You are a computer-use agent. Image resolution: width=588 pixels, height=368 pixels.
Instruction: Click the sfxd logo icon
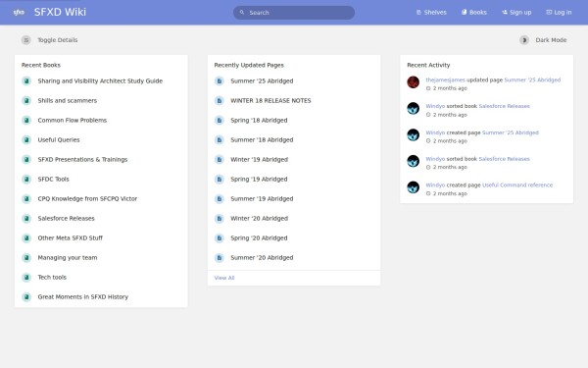(x=19, y=12)
